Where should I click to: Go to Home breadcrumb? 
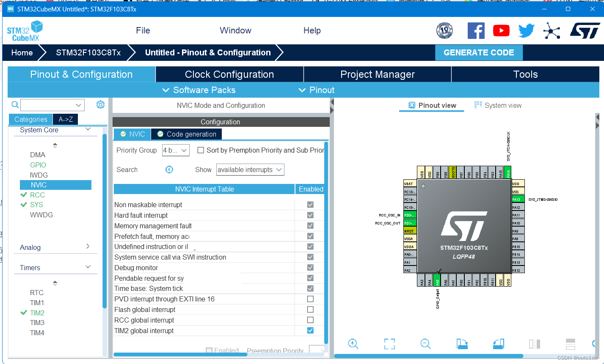[22, 52]
